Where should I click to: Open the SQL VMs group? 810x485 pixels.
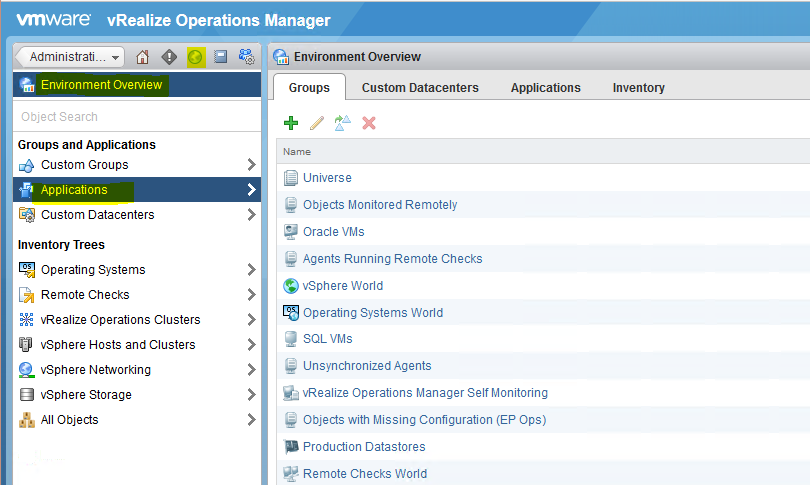[x=328, y=339]
